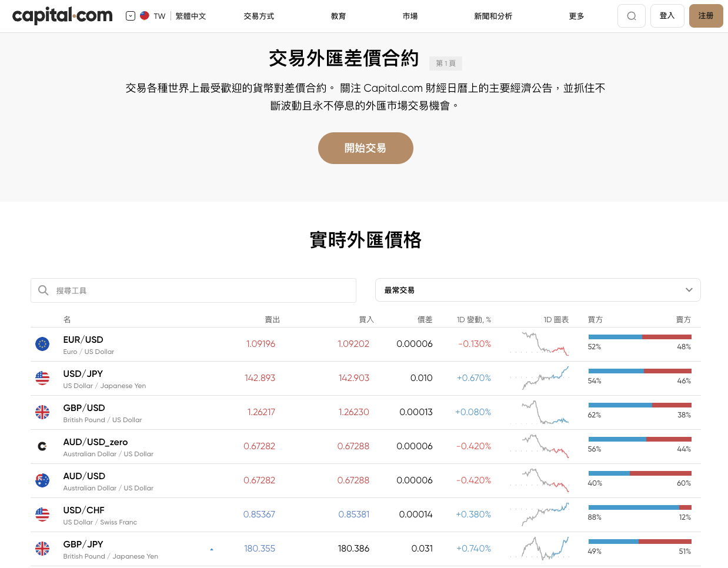The height and width of the screenshot is (568, 728).
Task: Click the 價差 column header
Action: 425,320
